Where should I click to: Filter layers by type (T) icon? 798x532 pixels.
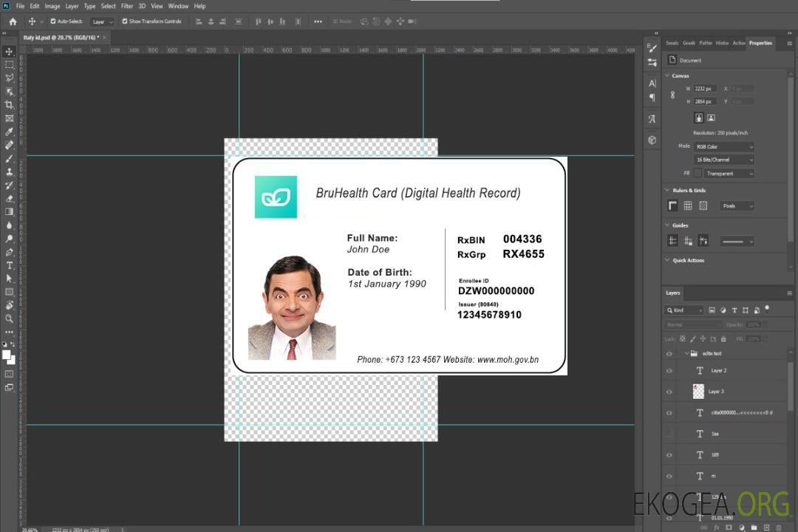click(734, 310)
